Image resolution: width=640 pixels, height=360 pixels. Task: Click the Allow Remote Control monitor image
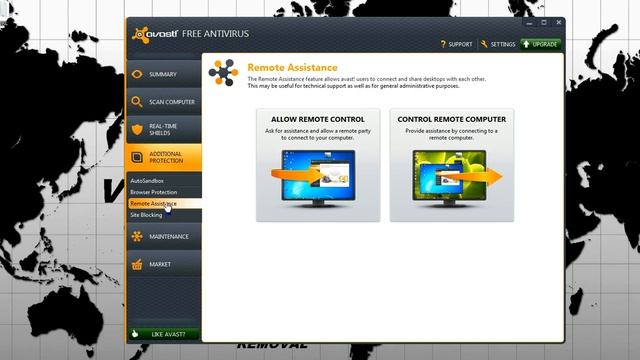[x=313, y=179]
